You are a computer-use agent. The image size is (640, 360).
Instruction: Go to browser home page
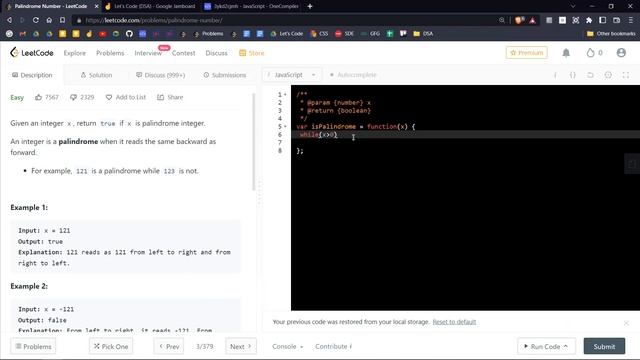[49, 20]
